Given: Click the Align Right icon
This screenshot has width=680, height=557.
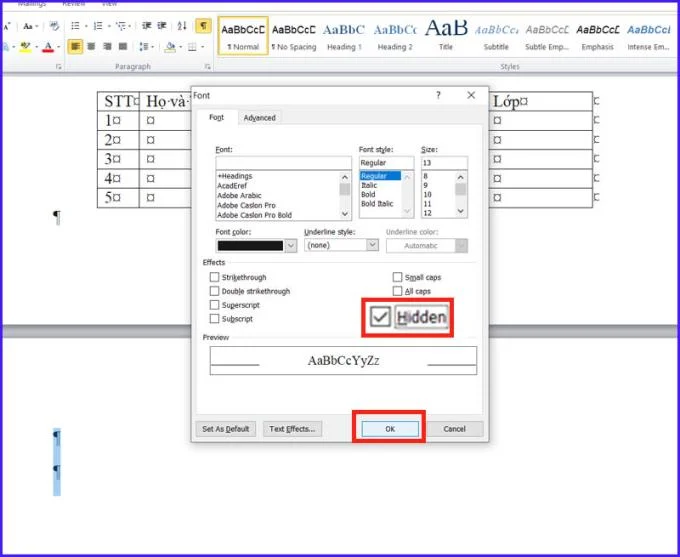Looking at the screenshot, I should [x=107, y=46].
